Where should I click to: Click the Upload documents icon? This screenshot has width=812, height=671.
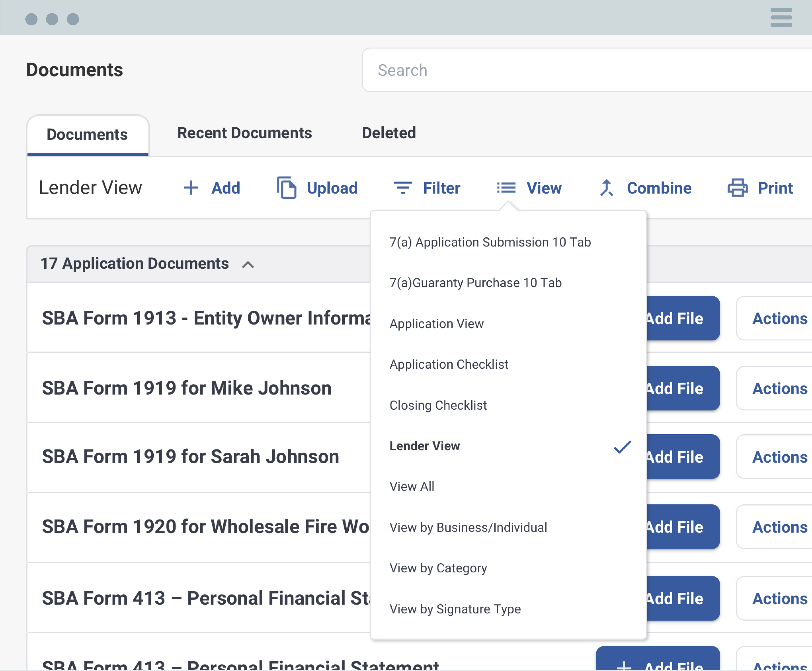tap(287, 188)
